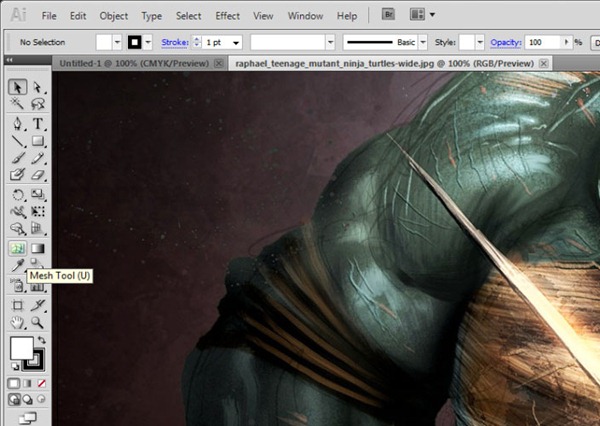This screenshot has width=600, height=426.
Task: Open the Help menu
Action: click(347, 16)
